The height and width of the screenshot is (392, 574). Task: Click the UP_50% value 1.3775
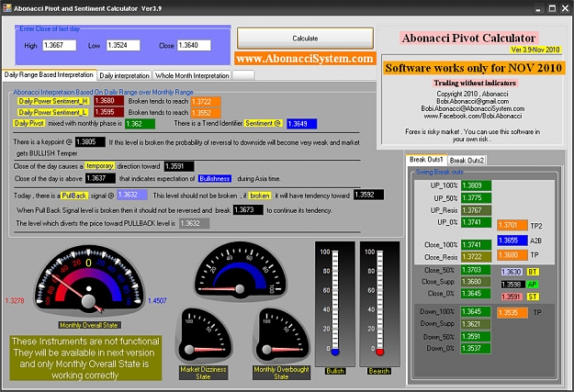click(x=476, y=198)
